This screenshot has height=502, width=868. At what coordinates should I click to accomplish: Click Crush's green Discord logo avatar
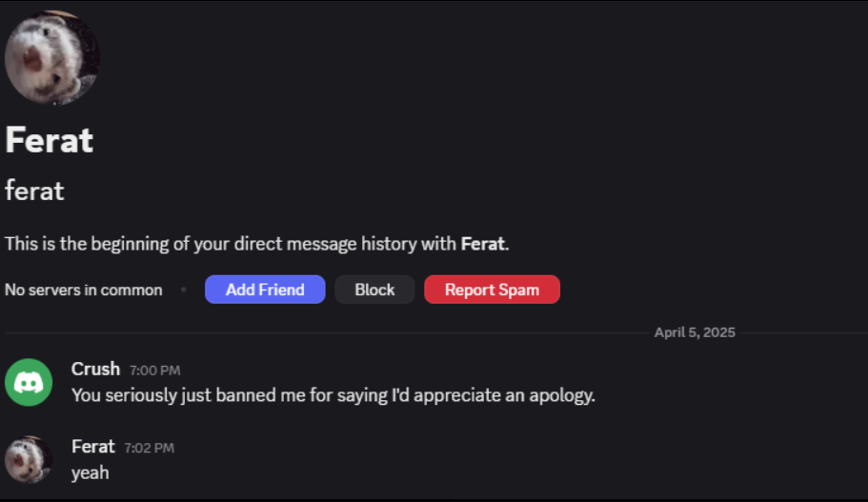[x=29, y=382]
